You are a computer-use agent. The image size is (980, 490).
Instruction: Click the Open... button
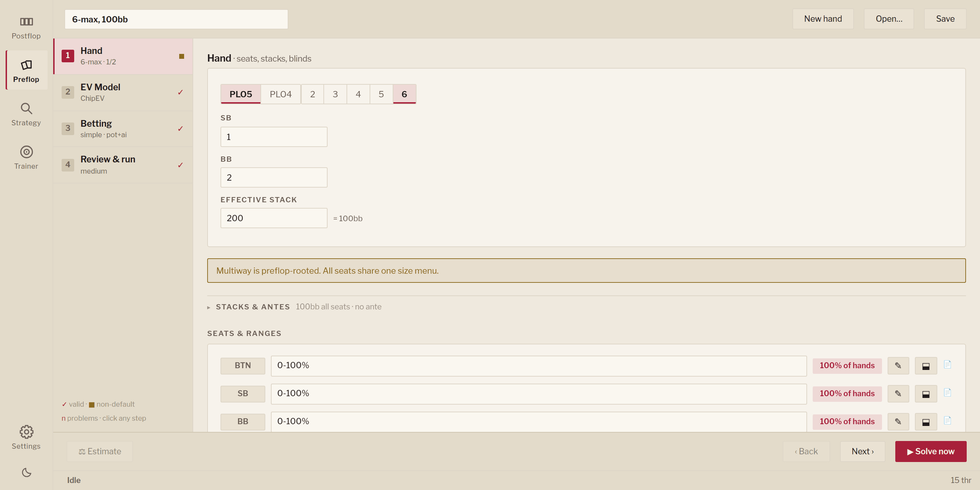click(x=889, y=19)
